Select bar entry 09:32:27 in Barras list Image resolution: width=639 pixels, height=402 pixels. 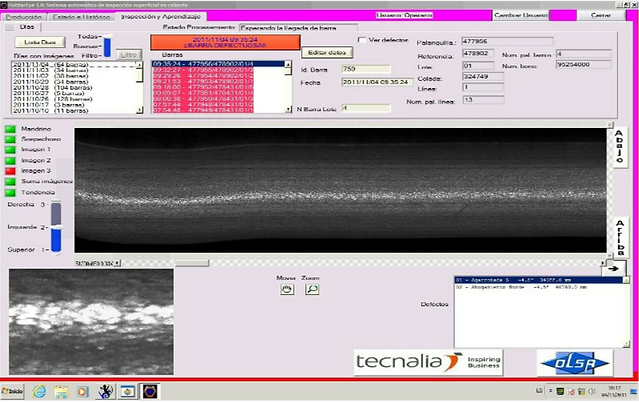(x=203, y=70)
